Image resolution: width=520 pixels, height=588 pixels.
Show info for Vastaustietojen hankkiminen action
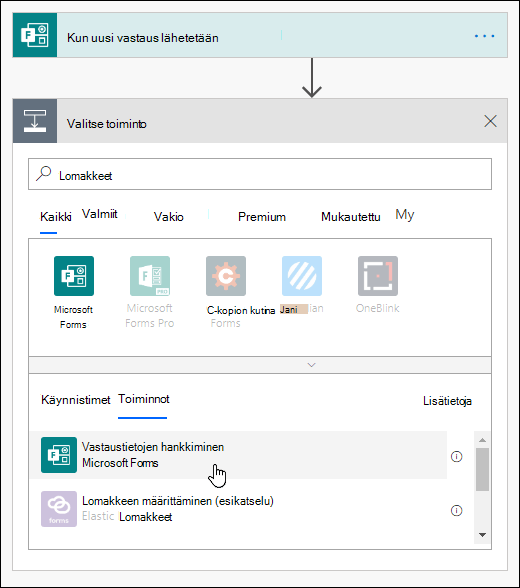coord(456,456)
